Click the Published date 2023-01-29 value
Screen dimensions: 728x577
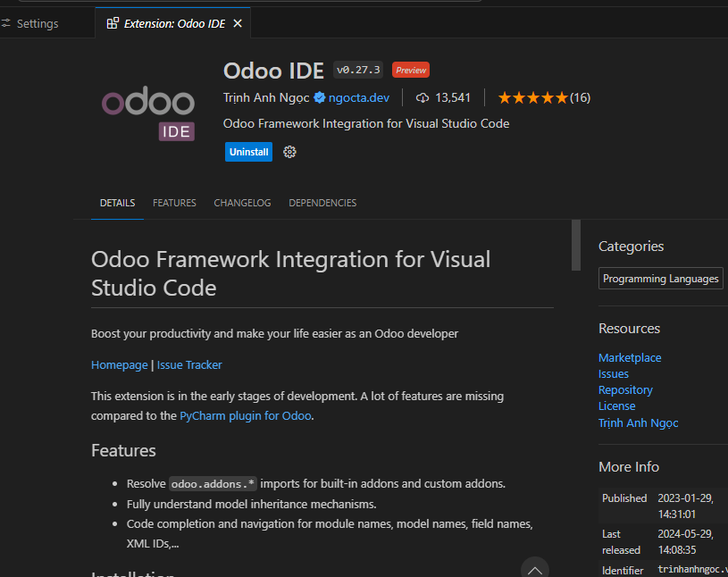point(686,506)
